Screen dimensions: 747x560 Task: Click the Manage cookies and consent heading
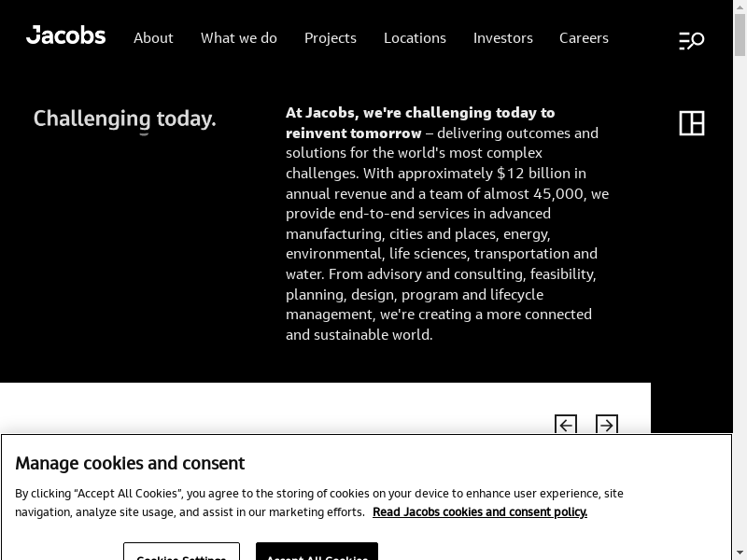(x=130, y=463)
